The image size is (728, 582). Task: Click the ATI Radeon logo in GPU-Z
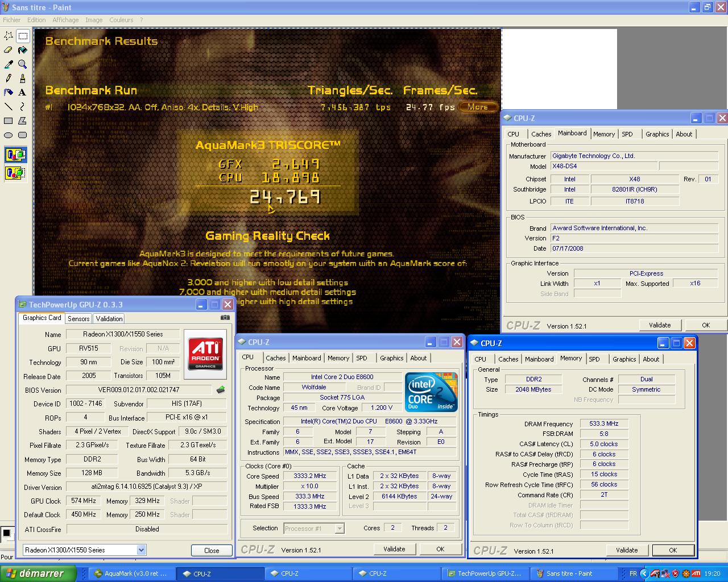click(205, 354)
